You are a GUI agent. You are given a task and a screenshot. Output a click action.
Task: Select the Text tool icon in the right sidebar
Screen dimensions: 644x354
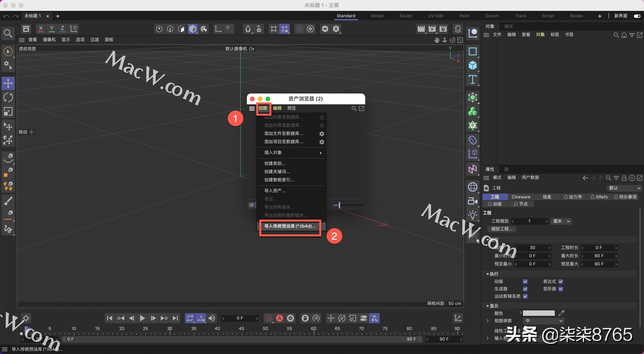tap(473, 80)
